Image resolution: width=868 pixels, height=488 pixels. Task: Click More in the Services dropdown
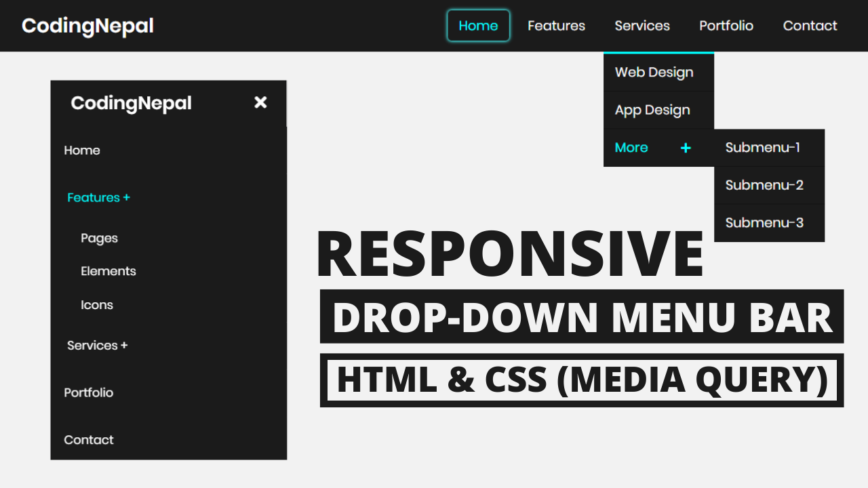pos(631,147)
